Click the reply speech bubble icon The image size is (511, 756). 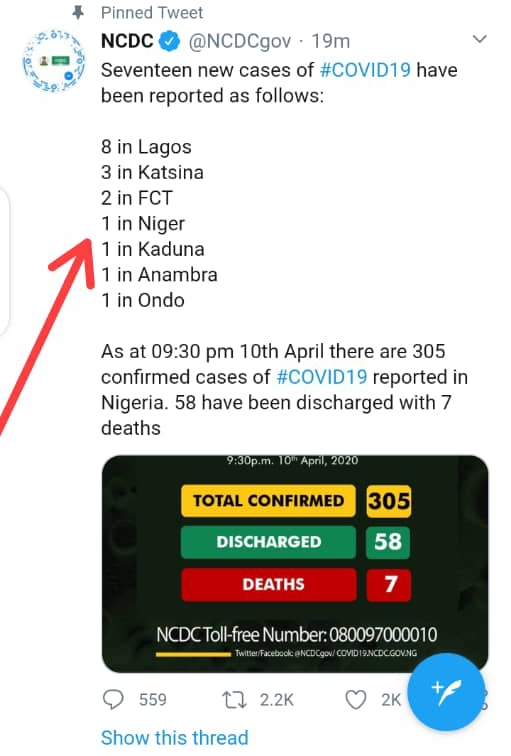114,700
